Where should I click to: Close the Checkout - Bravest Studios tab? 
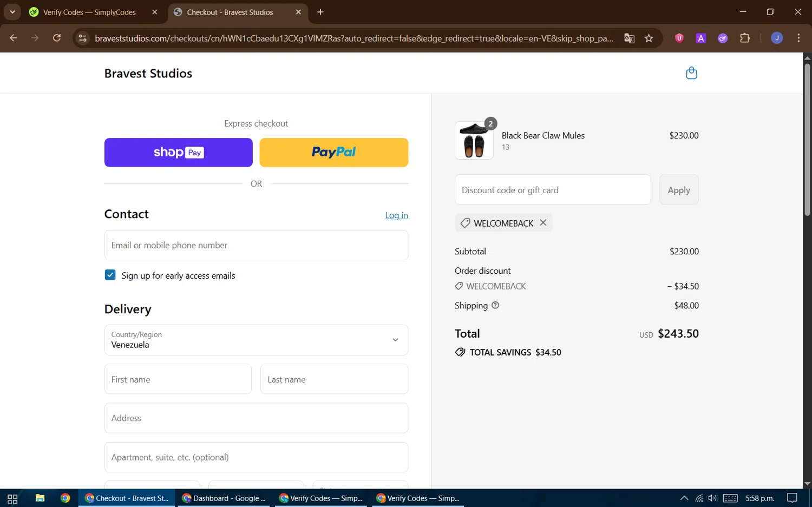[298, 12]
